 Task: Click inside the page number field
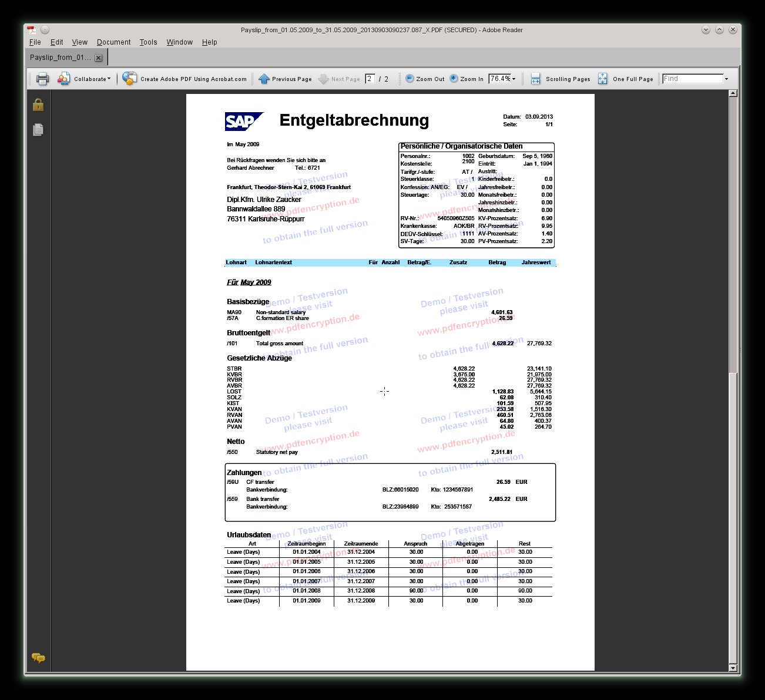(370, 78)
